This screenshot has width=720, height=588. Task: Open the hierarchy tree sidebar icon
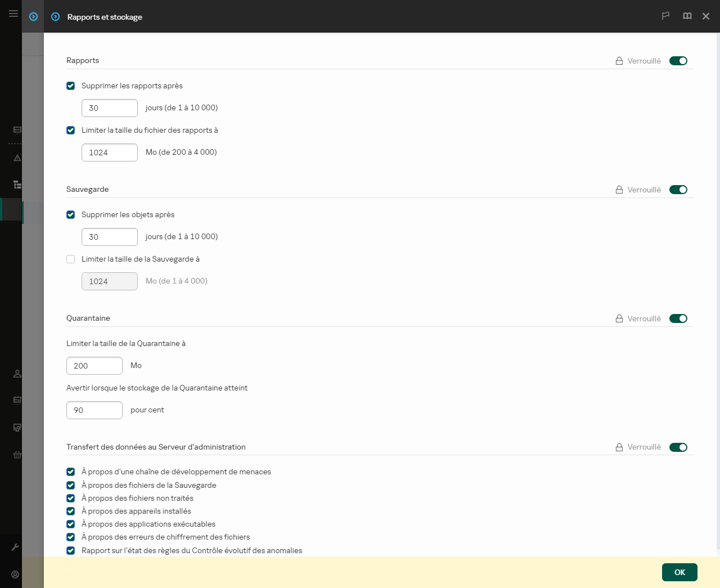coord(17,185)
